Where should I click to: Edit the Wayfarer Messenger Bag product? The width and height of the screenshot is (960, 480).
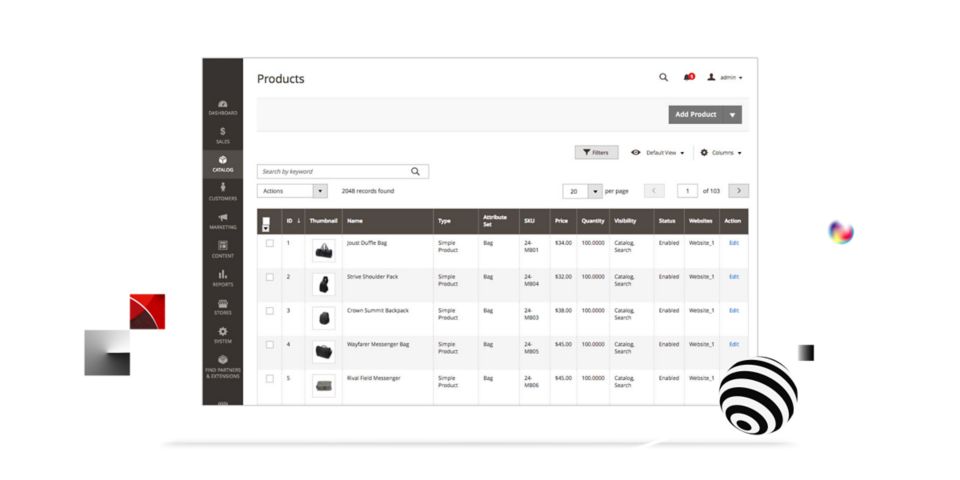point(733,344)
